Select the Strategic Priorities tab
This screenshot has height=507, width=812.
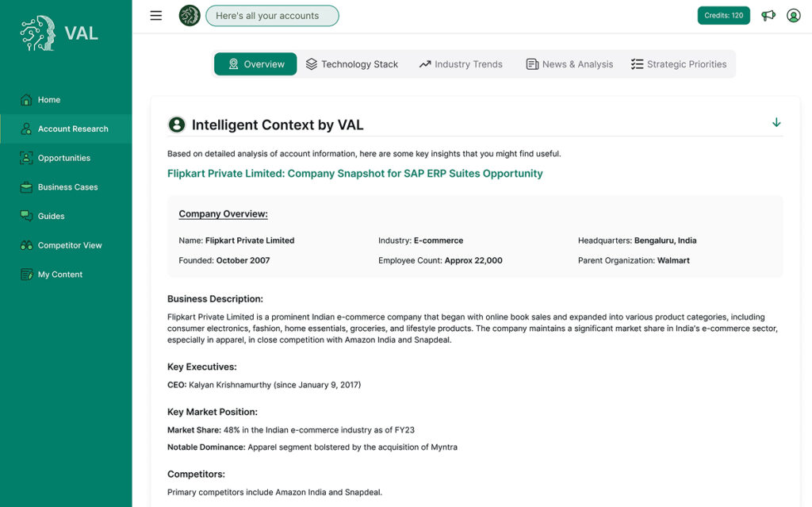[678, 64]
